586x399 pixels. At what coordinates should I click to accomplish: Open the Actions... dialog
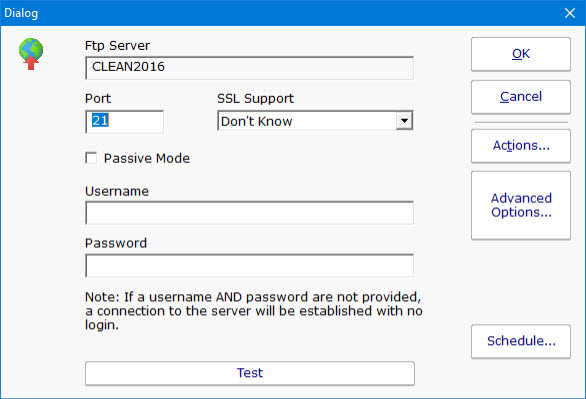(521, 146)
